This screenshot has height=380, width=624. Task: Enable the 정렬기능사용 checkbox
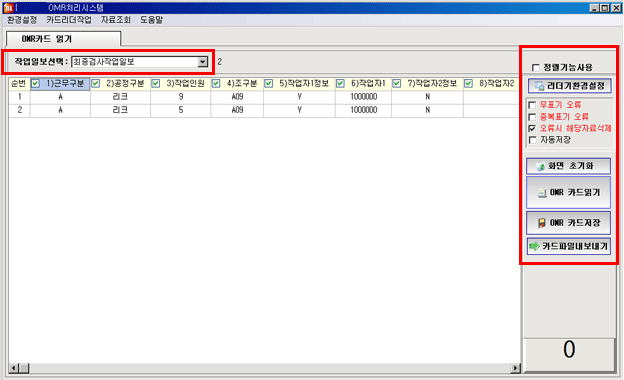tap(536, 68)
